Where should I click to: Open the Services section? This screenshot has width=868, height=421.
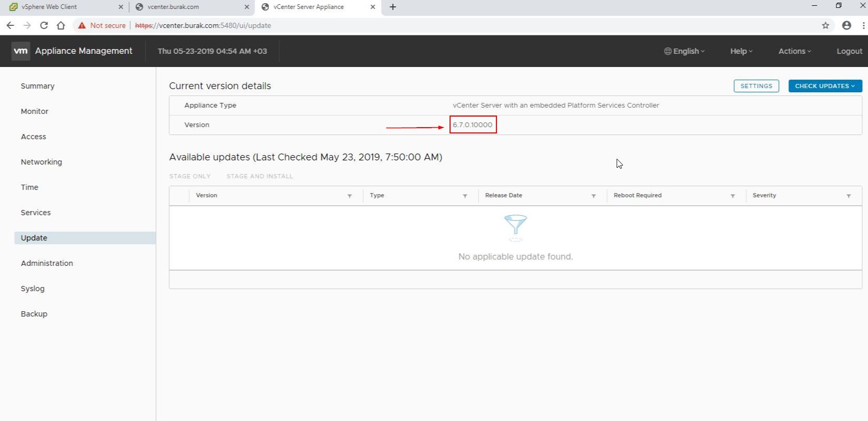point(36,213)
